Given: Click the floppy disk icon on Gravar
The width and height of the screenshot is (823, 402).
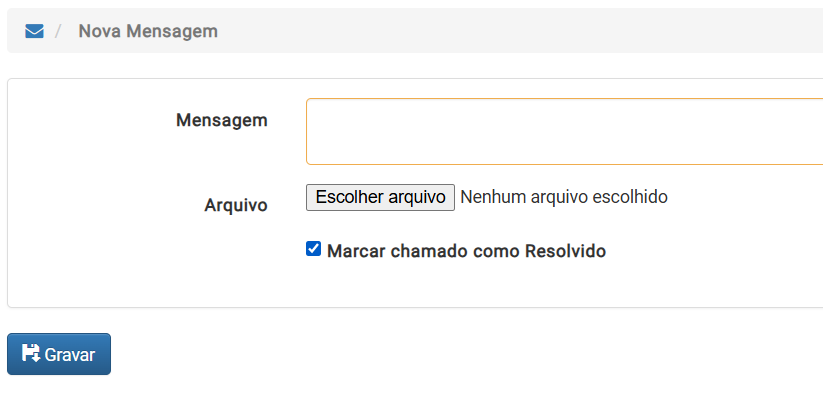Looking at the screenshot, I should pos(31,353).
